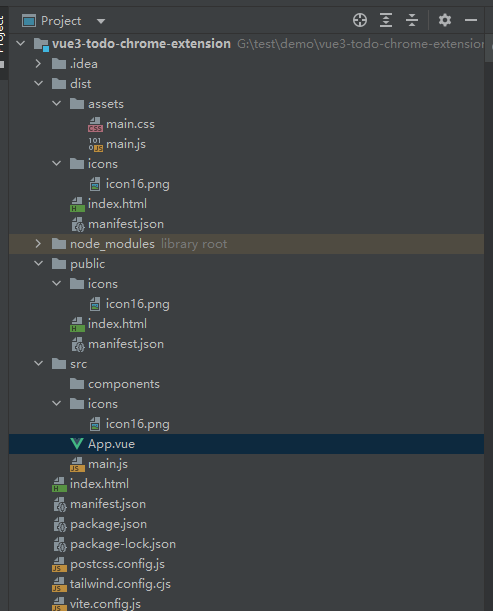493x611 pixels.
Task: Select the vite.config.js file name
Action: (x=105, y=604)
